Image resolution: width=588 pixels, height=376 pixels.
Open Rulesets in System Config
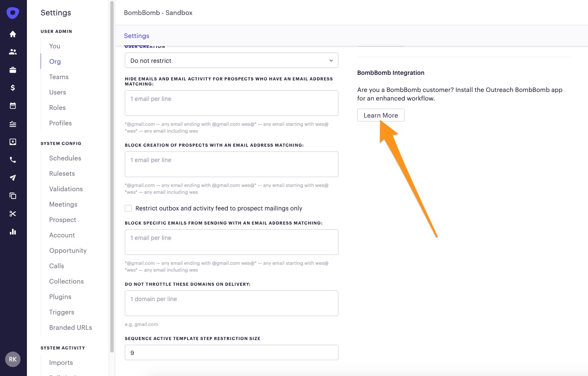(x=62, y=174)
